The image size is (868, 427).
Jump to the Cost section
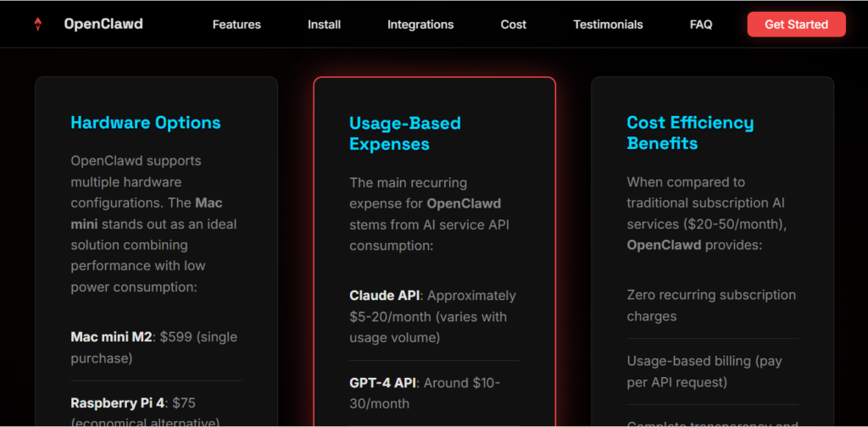point(513,25)
